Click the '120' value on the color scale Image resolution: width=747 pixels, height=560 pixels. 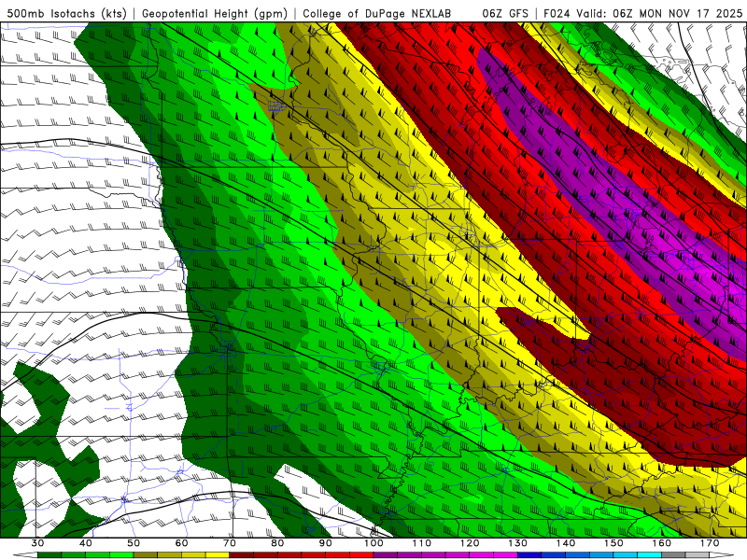pyautogui.click(x=470, y=543)
